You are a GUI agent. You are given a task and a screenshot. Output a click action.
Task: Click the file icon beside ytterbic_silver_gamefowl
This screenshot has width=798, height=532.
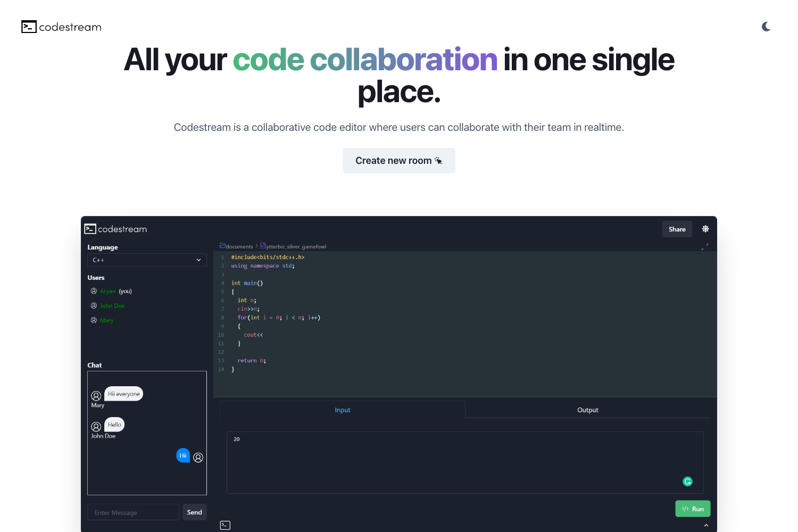click(263, 245)
